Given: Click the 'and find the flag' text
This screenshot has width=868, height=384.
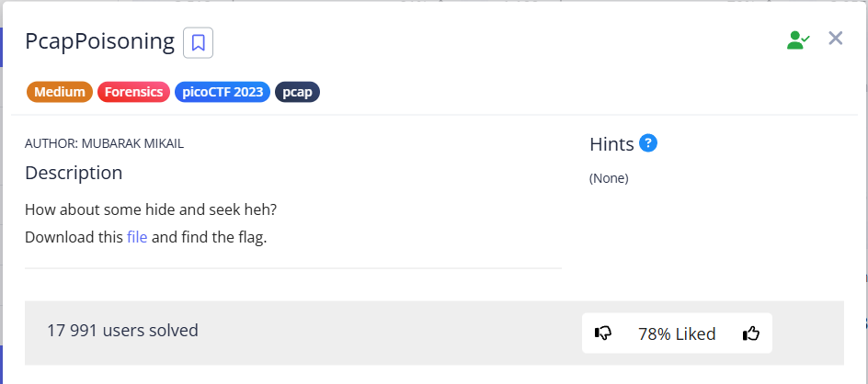Looking at the screenshot, I should tap(209, 237).
